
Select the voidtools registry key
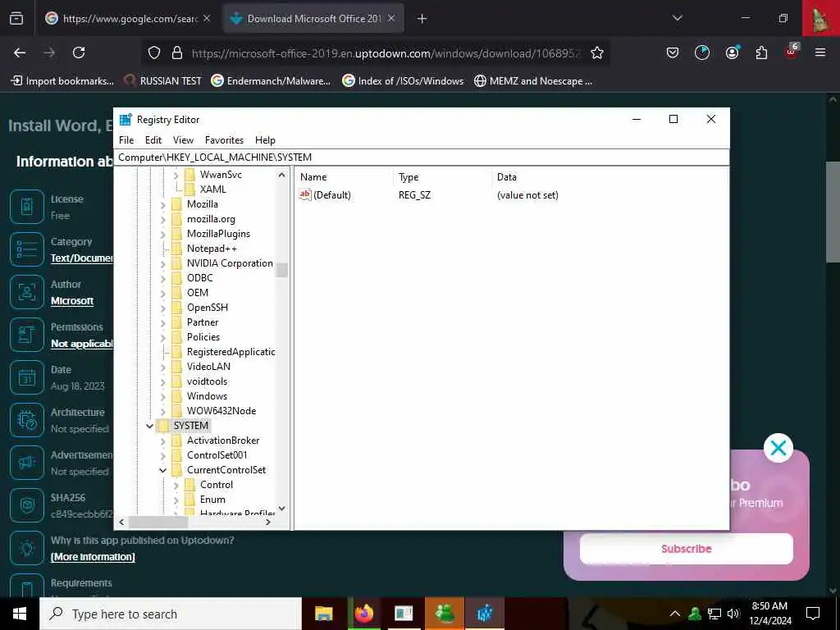tap(207, 381)
